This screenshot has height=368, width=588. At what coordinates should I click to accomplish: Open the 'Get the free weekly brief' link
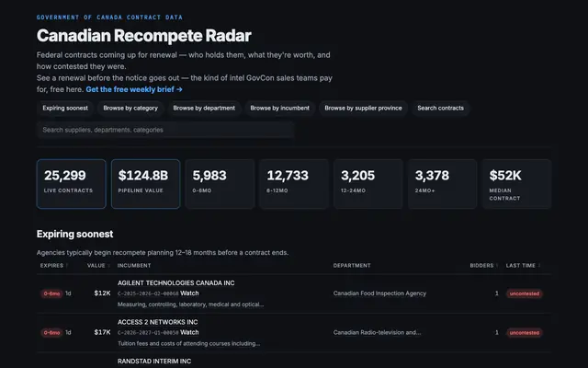coord(134,89)
